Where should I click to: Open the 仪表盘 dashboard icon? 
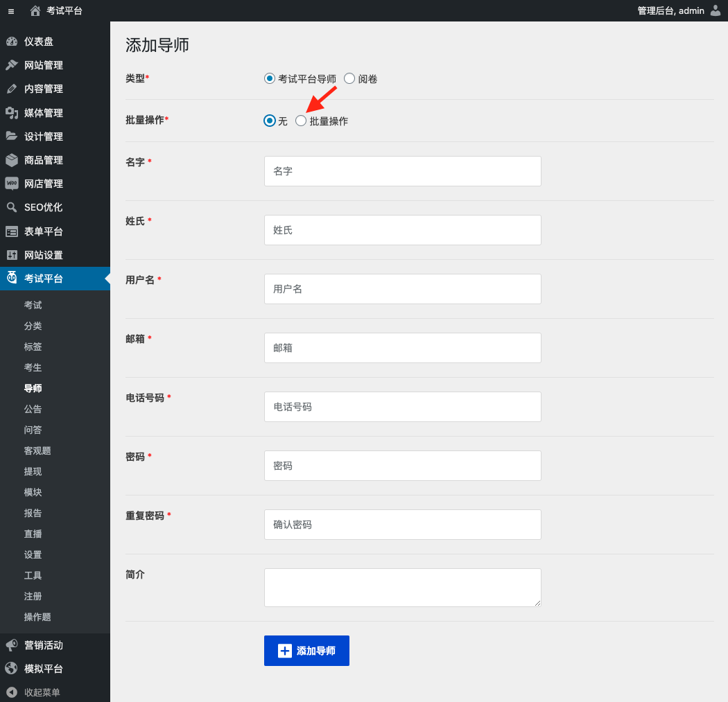(x=12, y=42)
